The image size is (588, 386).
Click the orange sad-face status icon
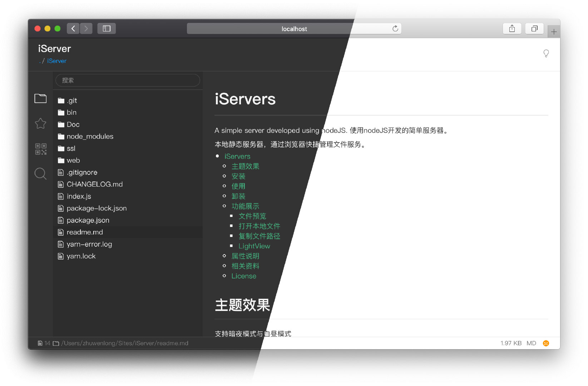(546, 343)
